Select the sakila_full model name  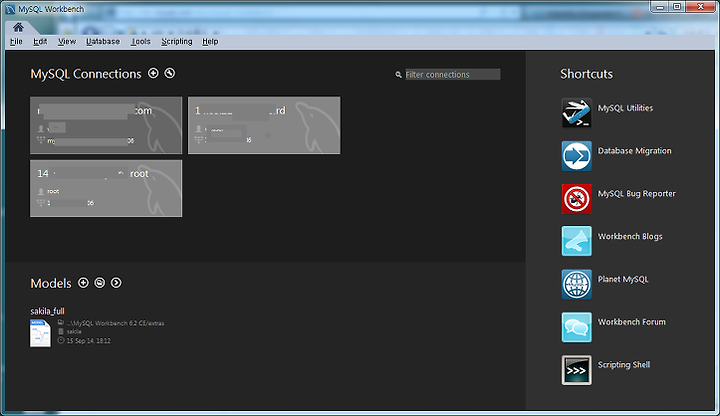(x=47, y=311)
